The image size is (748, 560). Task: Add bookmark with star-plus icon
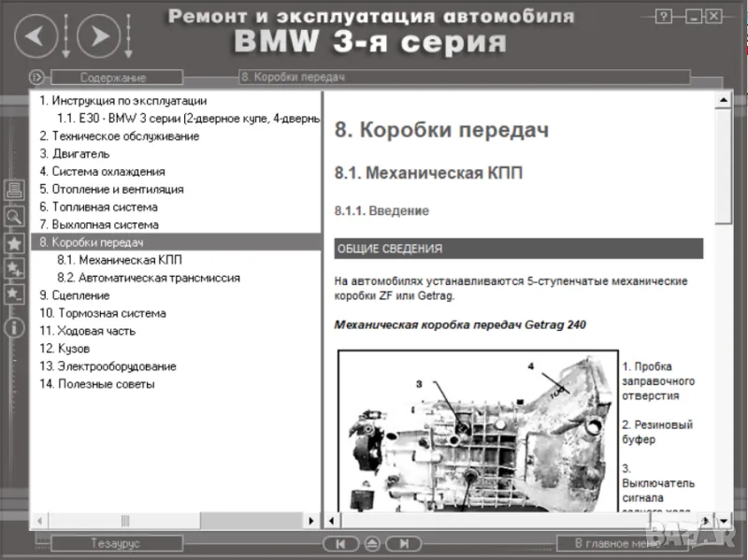(14, 269)
